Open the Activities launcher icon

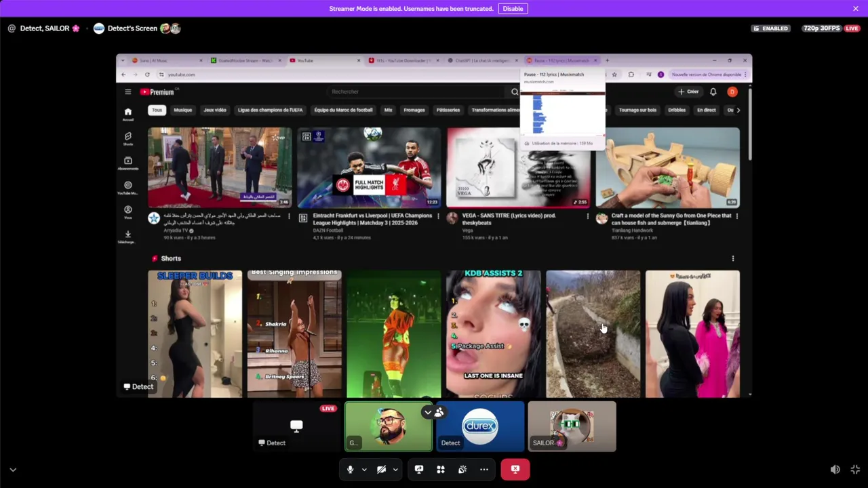pyautogui.click(x=441, y=469)
